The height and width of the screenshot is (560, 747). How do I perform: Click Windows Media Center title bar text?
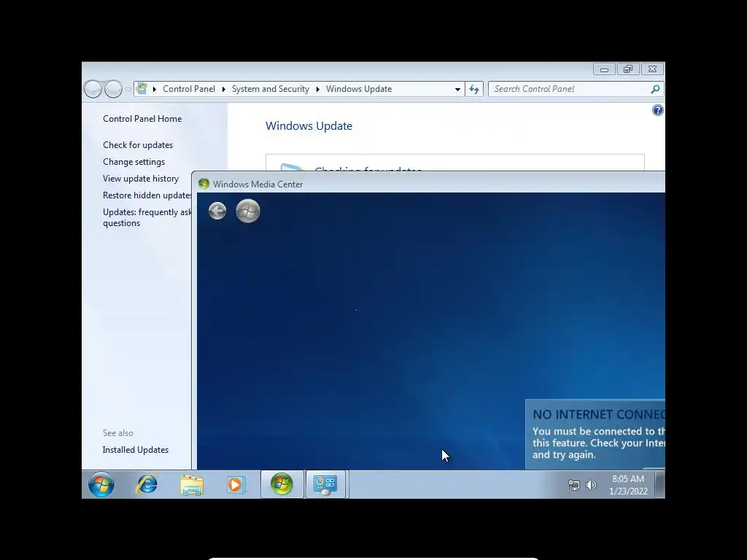click(258, 184)
